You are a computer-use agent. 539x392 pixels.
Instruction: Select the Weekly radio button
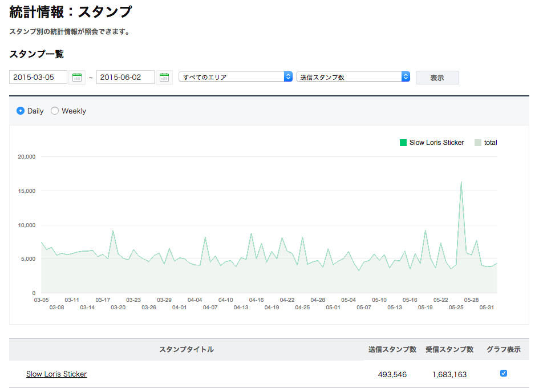[55, 111]
